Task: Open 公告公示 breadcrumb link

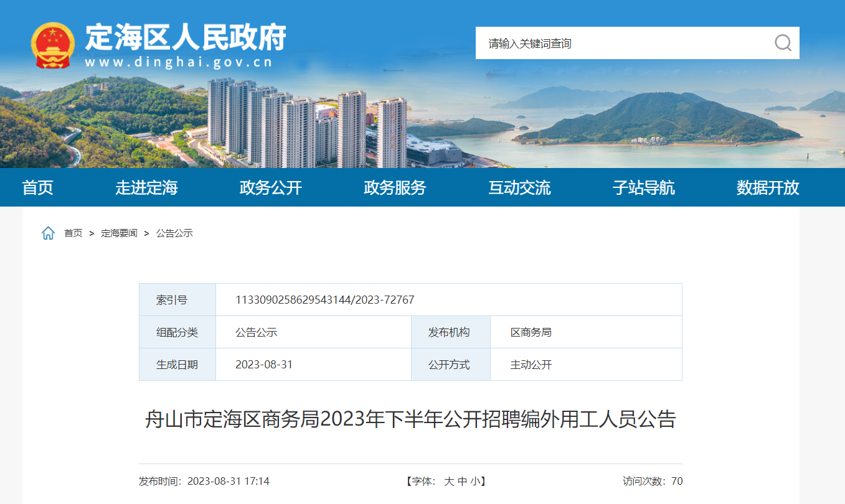Action: [174, 233]
